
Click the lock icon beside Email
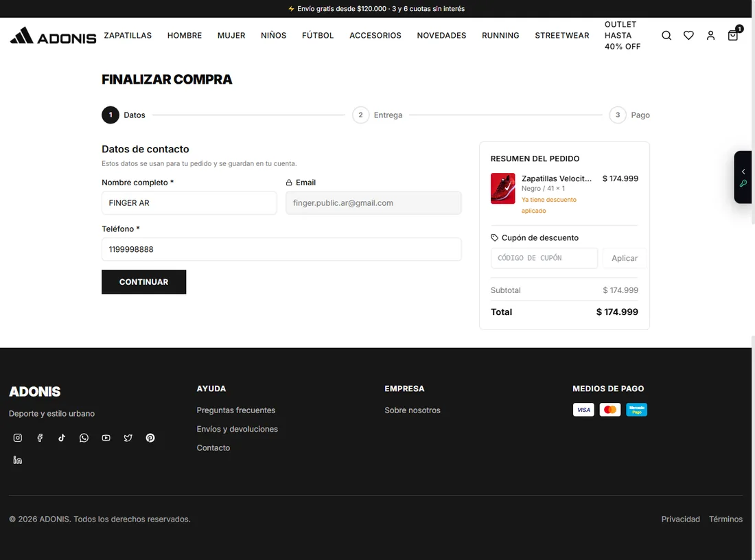pos(289,183)
